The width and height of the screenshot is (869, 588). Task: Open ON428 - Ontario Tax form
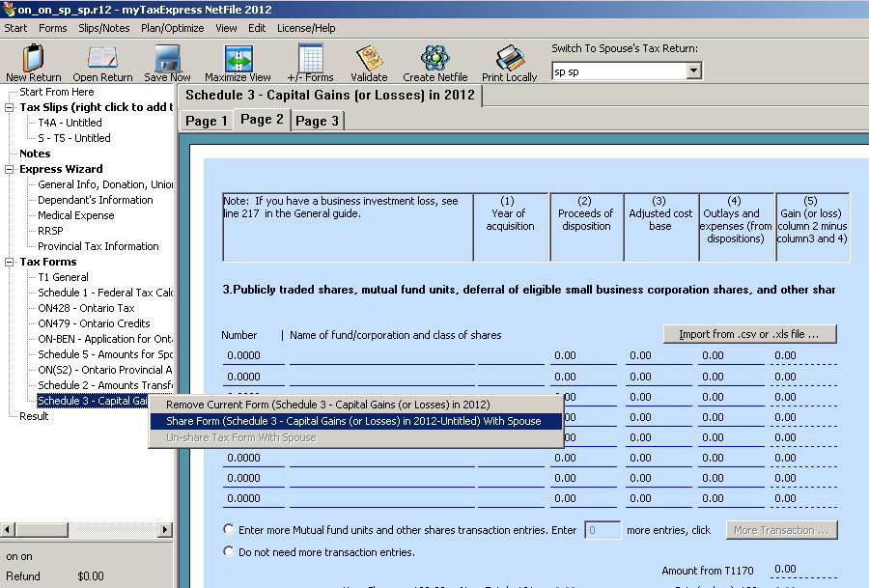(87, 309)
